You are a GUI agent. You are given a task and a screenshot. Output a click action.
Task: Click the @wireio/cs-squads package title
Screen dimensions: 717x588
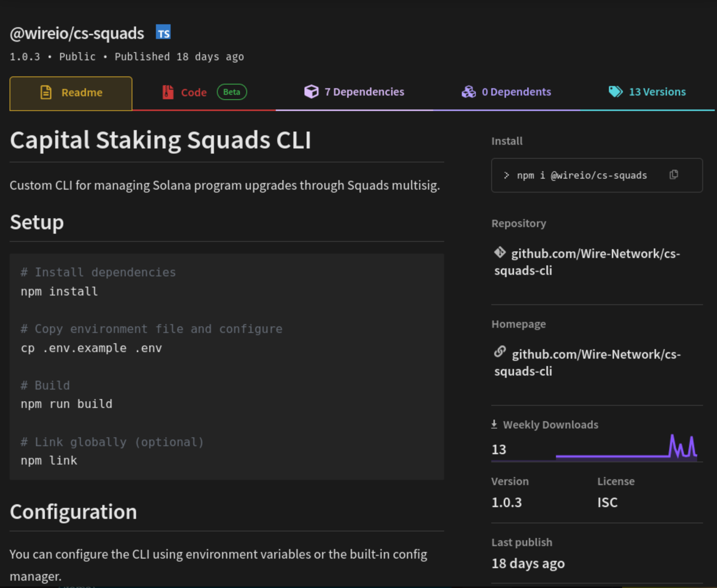77,32
